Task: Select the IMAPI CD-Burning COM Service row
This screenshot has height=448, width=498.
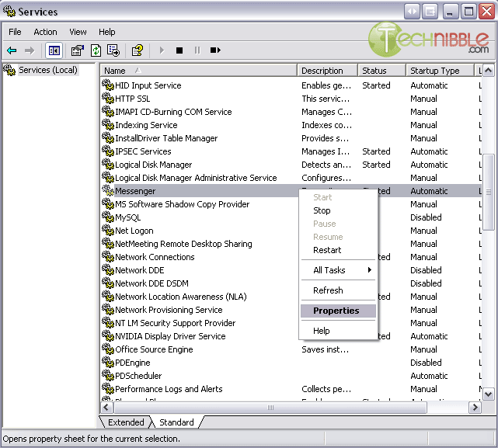Action: (291, 112)
